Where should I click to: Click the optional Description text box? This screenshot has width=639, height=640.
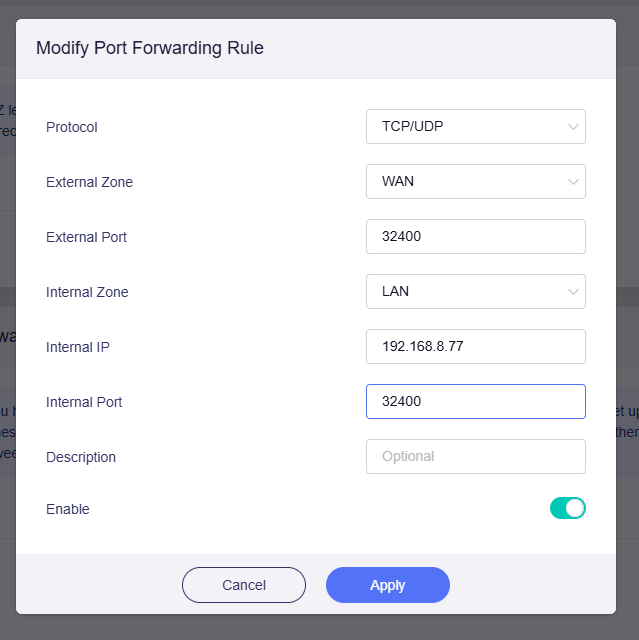point(475,457)
